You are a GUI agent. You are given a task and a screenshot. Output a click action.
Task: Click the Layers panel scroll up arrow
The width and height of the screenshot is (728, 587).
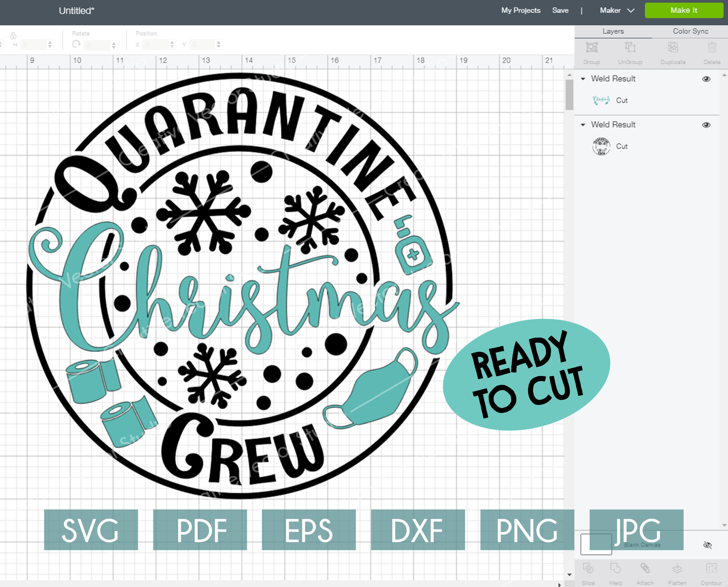pos(724,75)
